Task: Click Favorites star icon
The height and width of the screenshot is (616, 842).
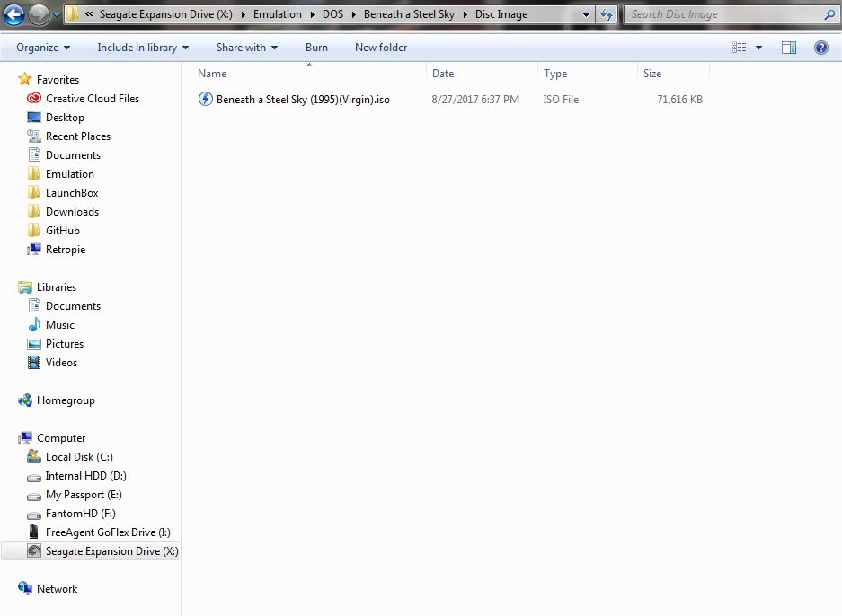Action: (x=24, y=79)
